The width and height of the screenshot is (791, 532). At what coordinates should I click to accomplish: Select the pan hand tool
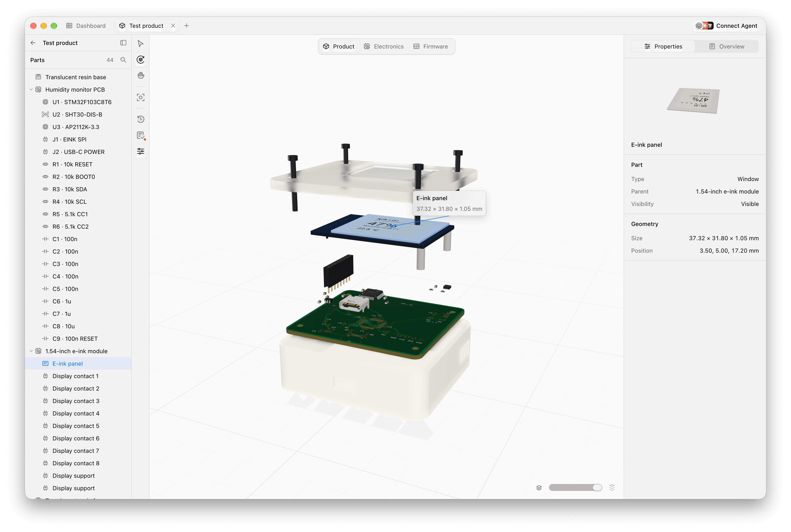point(140,76)
